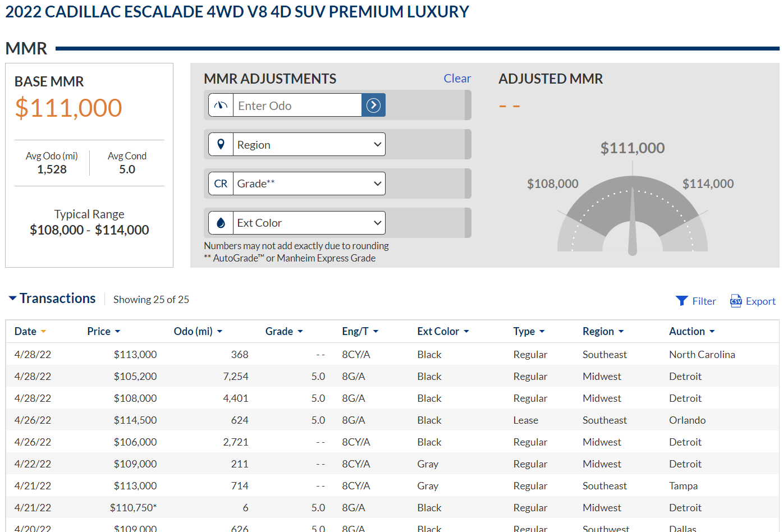This screenshot has height=532, width=783.
Task: Click the Typical Range values
Action: coord(89,230)
